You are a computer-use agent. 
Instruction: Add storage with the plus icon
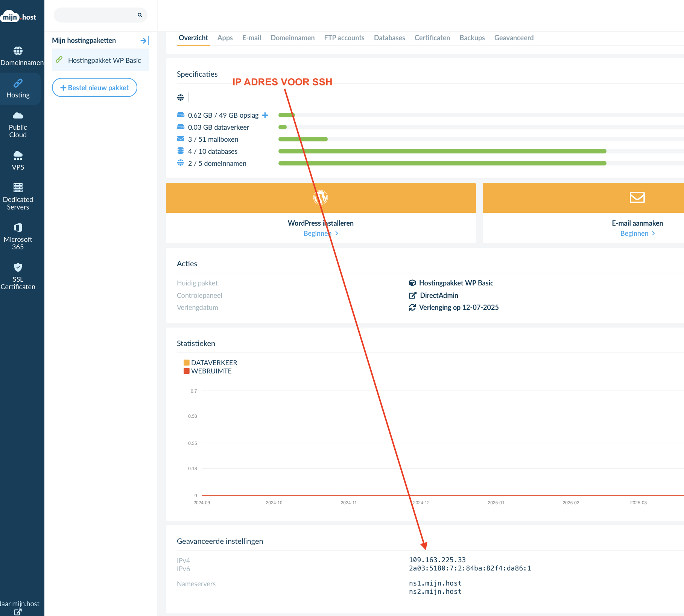(x=265, y=115)
